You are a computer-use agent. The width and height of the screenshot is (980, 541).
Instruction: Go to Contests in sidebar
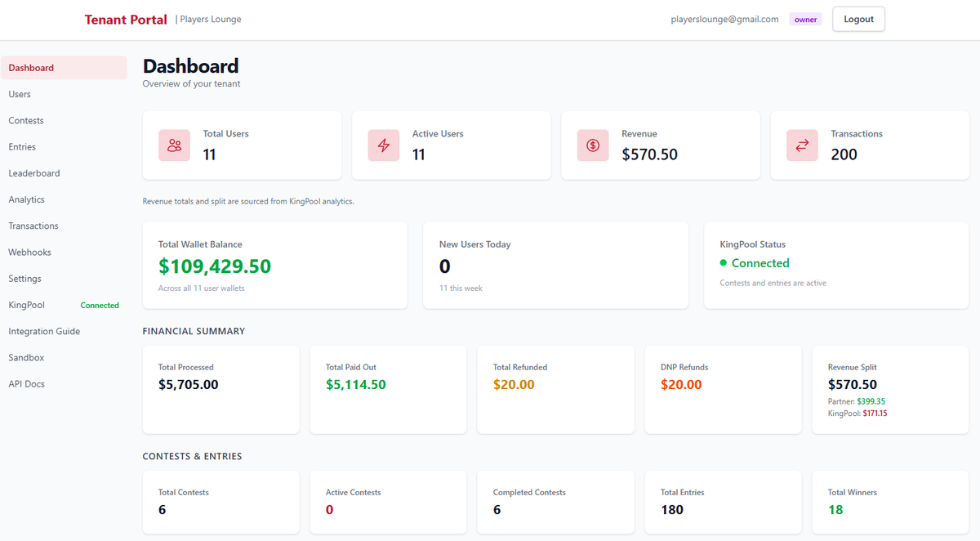[x=64, y=120]
